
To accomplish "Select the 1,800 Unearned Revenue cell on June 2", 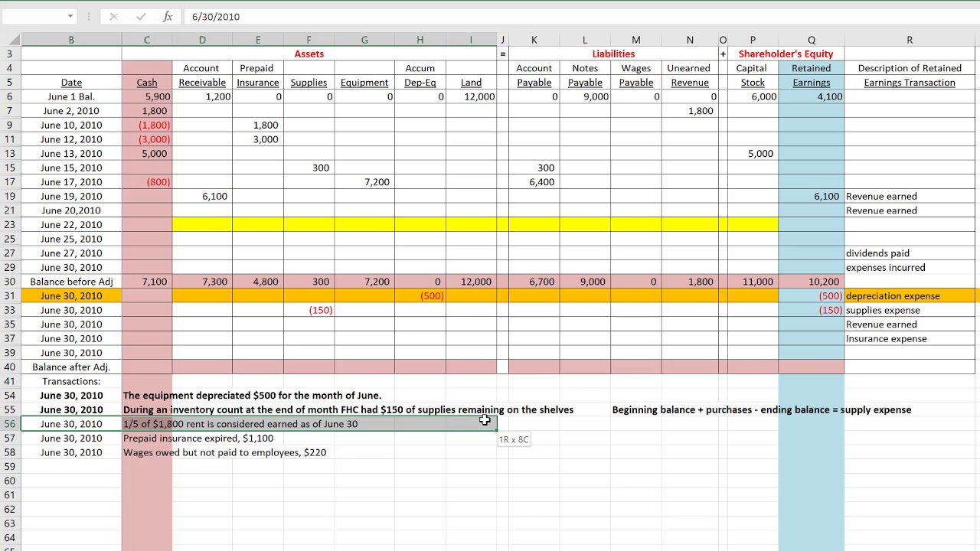I will pos(690,111).
